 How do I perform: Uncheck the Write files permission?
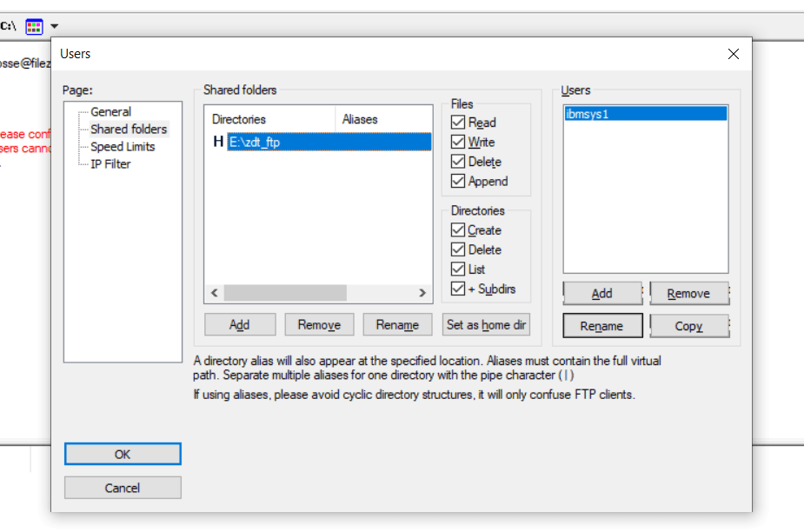coord(458,142)
